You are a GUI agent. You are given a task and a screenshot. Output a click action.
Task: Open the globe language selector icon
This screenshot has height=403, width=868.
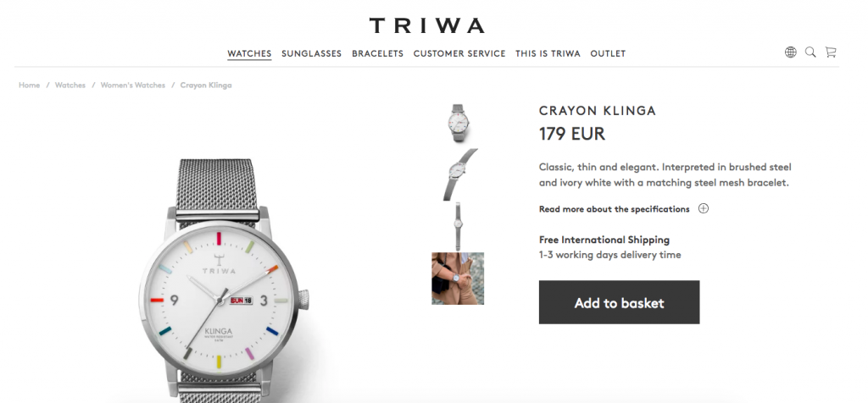click(791, 52)
